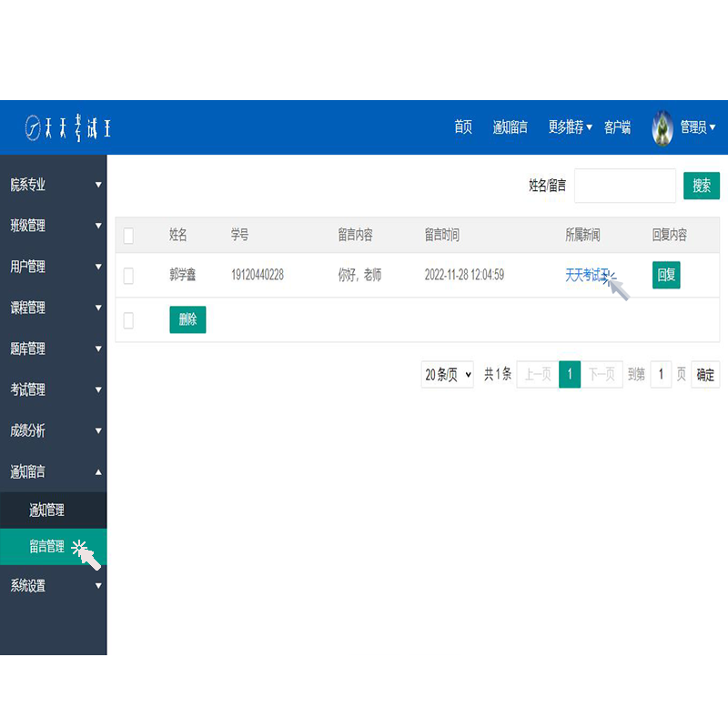Viewport: 728px width, 728px height.
Task: Click the green 搜索 button
Action: pos(702,186)
